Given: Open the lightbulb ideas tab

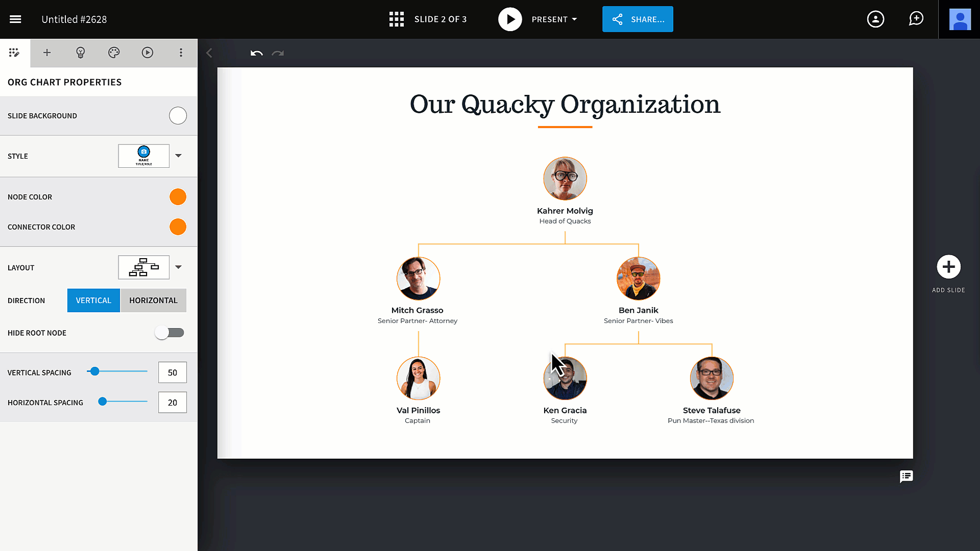Looking at the screenshot, I should click(80, 53).
